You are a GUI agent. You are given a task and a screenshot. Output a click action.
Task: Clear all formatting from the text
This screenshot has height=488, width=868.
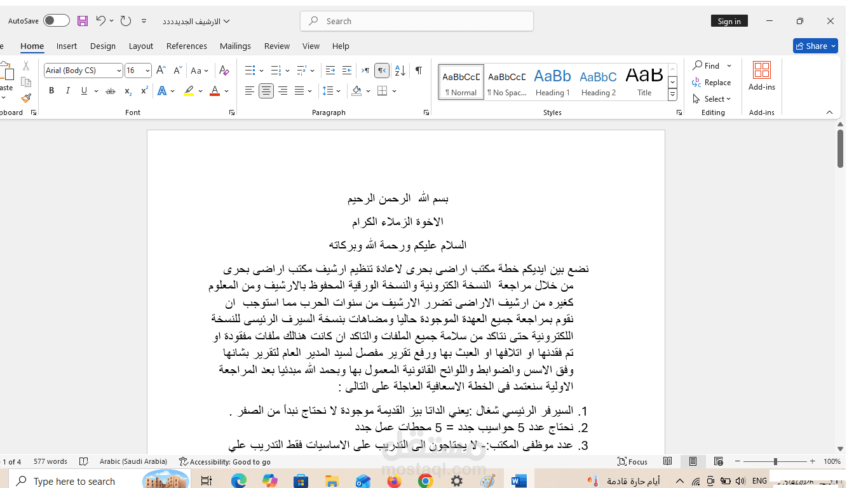[x=224, y=71]
